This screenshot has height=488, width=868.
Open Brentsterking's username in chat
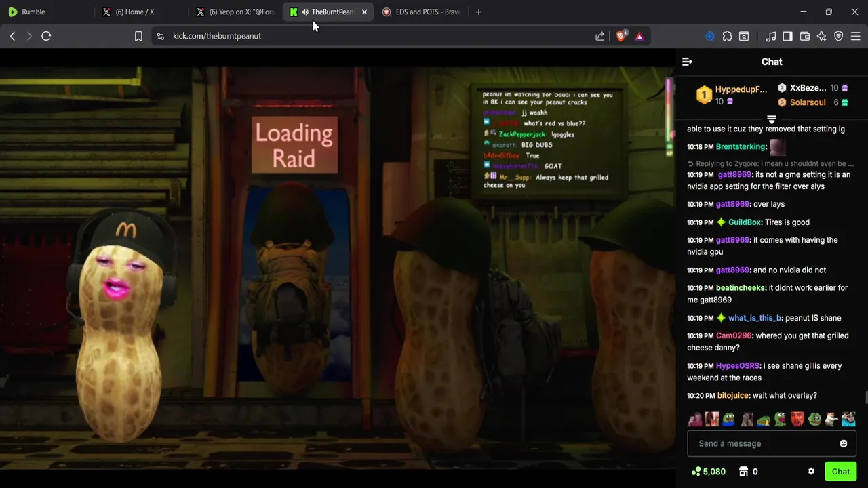741,146
